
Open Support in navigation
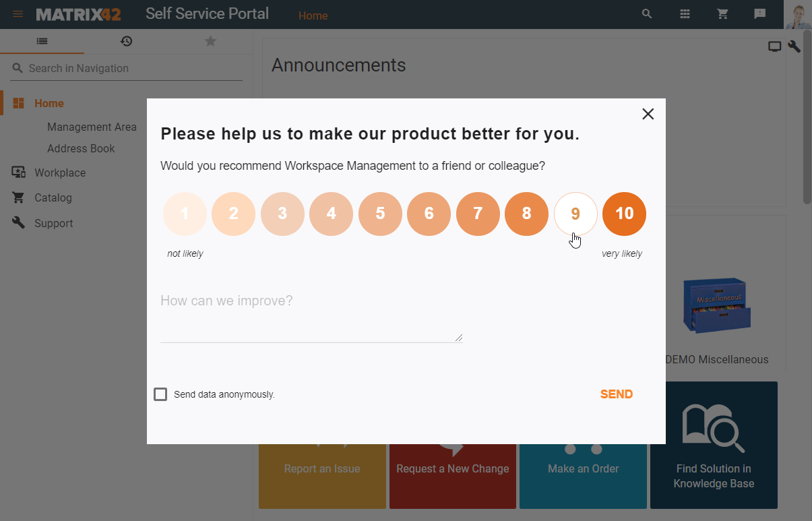tap(53, 223)
